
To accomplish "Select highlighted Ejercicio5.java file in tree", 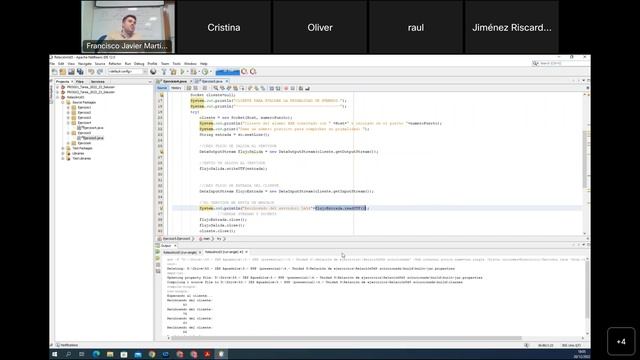I will tap(91, 138).
